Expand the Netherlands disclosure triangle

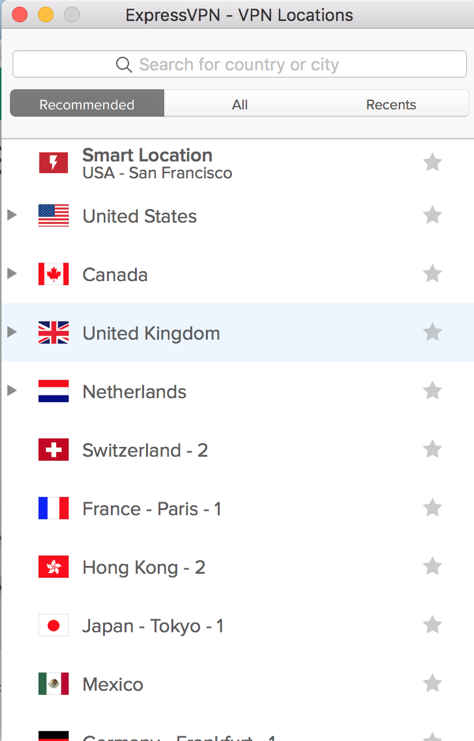pos(12,391)
